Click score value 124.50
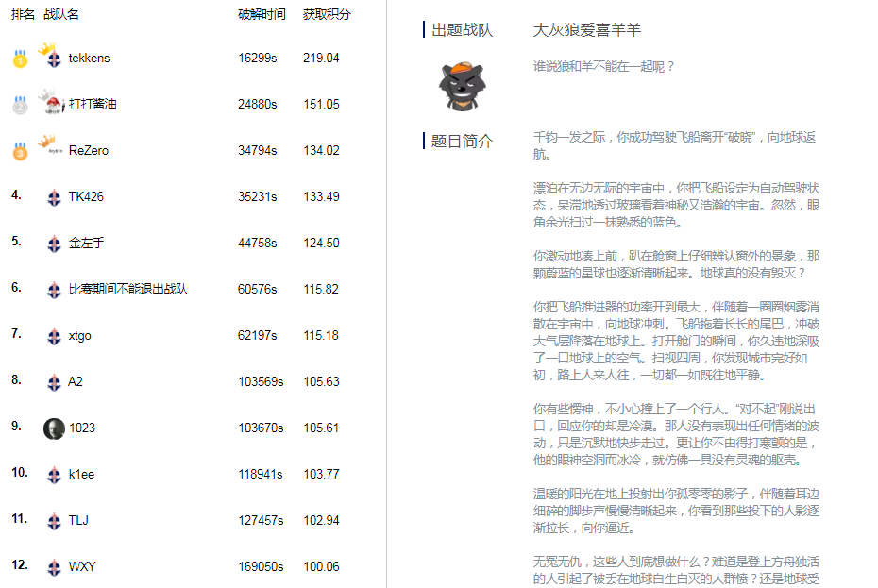The width and height of the screenshot is (878, 588). (x=321, y=244)
